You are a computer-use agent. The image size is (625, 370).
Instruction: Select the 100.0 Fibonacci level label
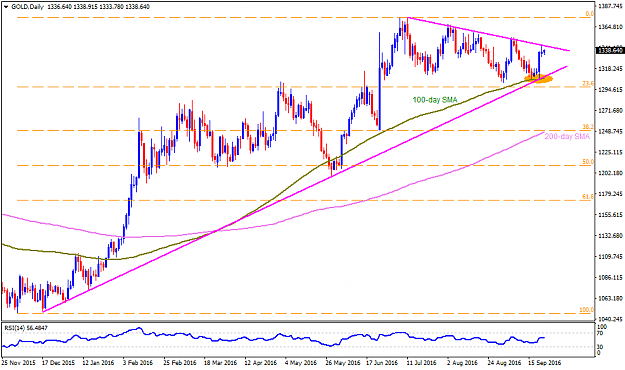point(588,309)
